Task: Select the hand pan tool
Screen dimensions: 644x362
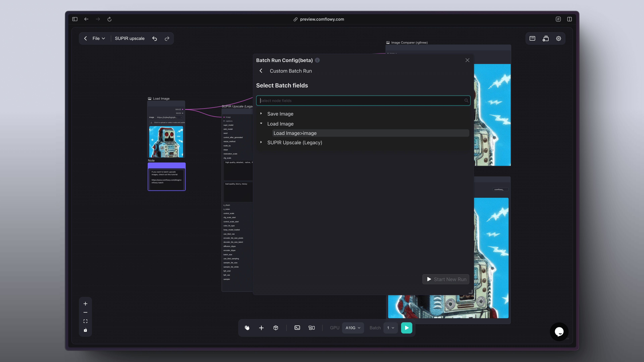Action: [247, 328]
